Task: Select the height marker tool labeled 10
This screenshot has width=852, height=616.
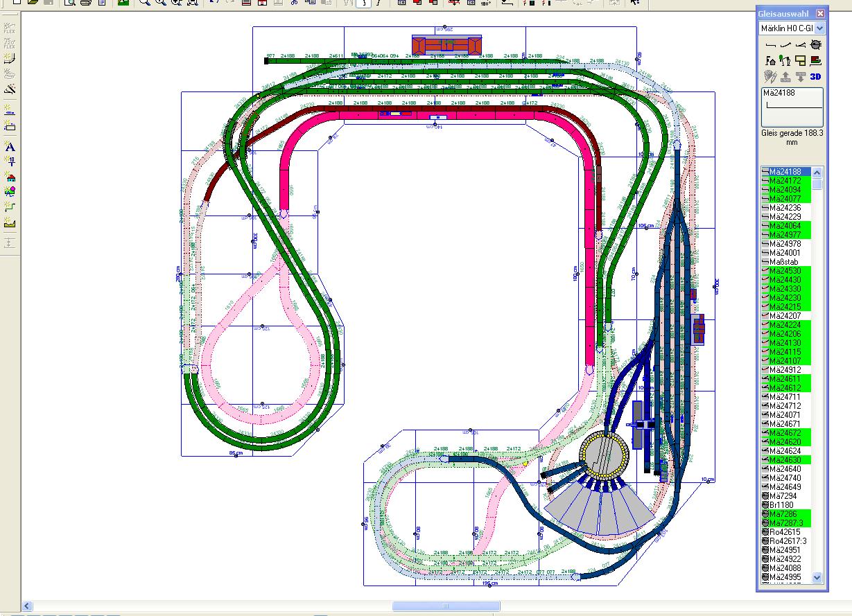Action: pyautogui.click(x=10, y=161)
